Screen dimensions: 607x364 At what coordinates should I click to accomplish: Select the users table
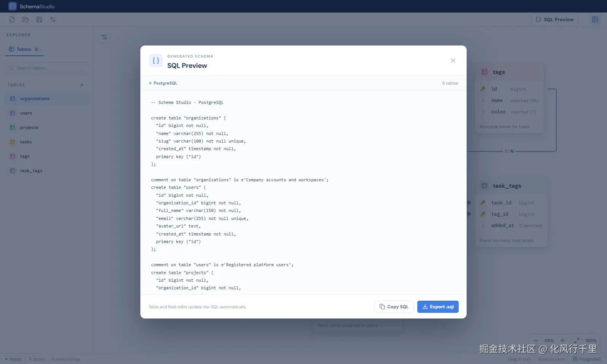47,113
